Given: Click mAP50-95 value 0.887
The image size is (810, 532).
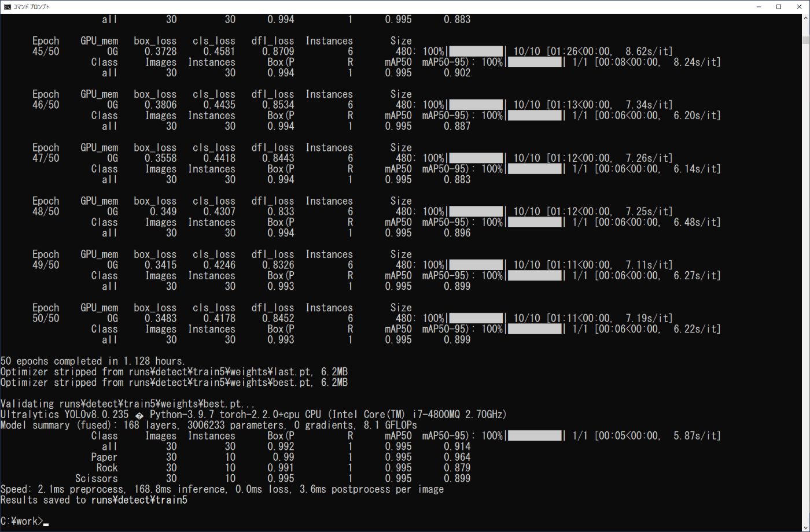Looking at the screenshot, I should pos(457,126).
